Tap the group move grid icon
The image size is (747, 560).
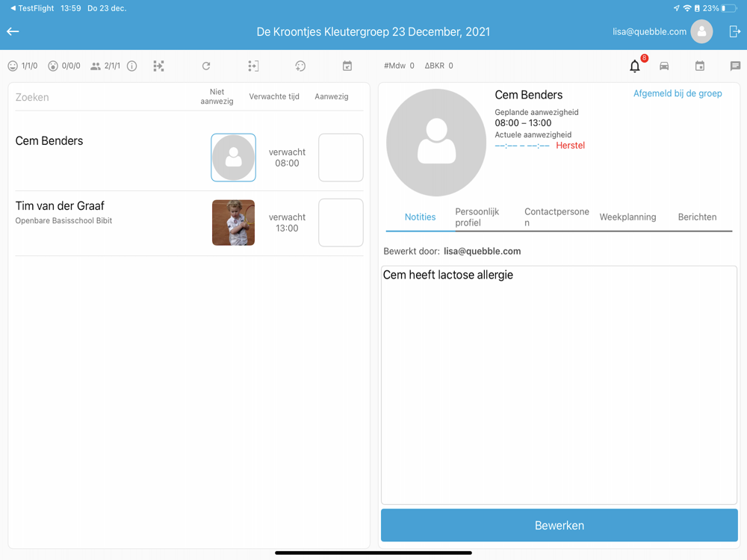point(158,66)
